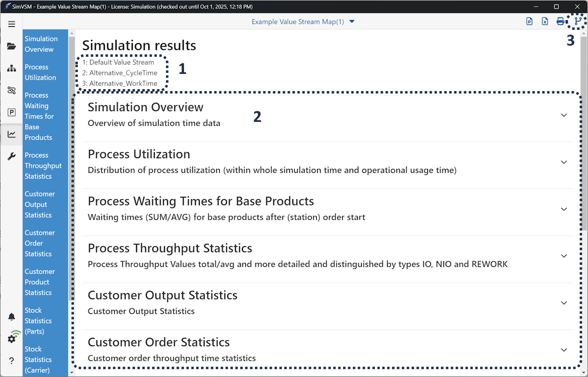The height and width of the screenshot is (377, 588).
Task: Click the main vertical scrollbar thumb
Action: click(x=584, y=132)
